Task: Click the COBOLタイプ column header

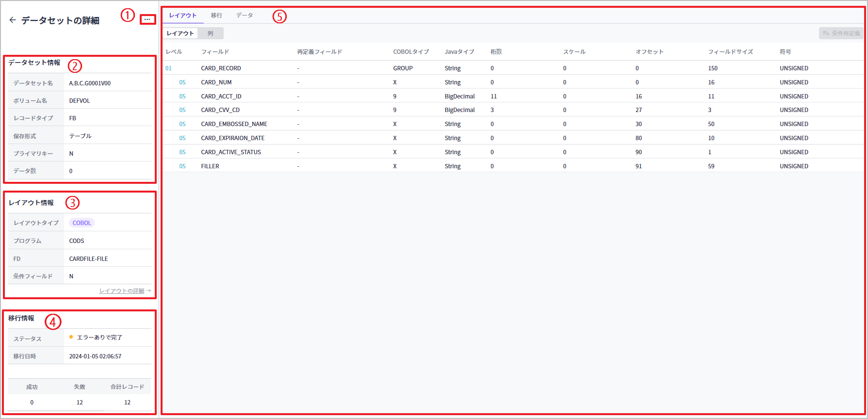Action: pyautogui.click(x=411, y=52)
